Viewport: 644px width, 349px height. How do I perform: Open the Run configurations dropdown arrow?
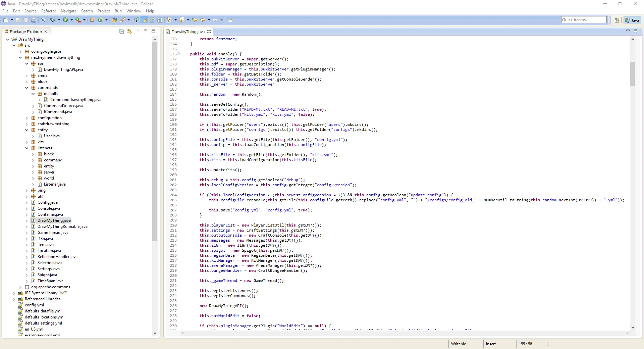click(x=71, y=20)
